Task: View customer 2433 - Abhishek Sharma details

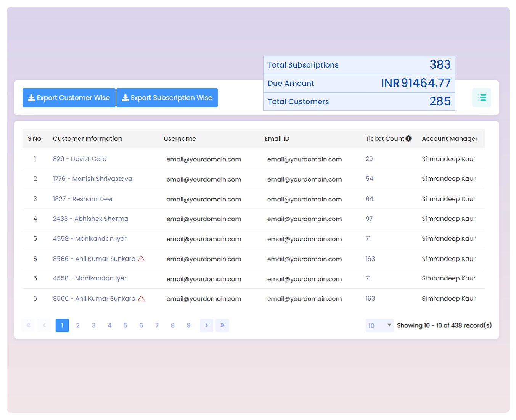Action: [90, 219]
